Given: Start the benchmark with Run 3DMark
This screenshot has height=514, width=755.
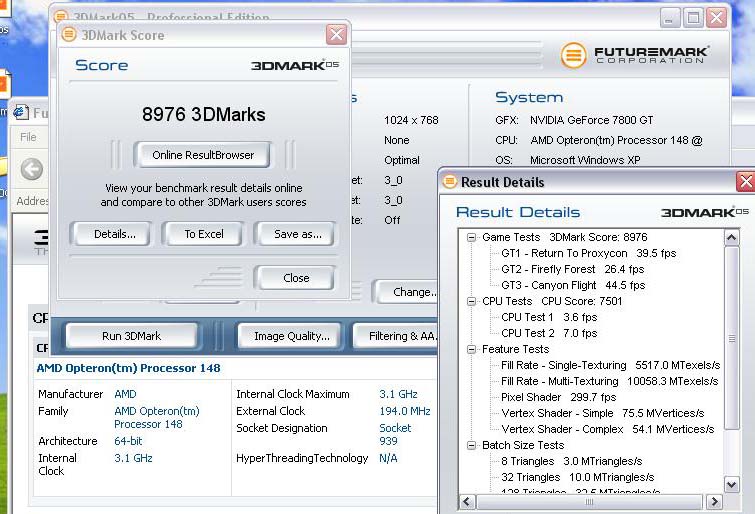Looking at the screenshot, I should point(131,336).
